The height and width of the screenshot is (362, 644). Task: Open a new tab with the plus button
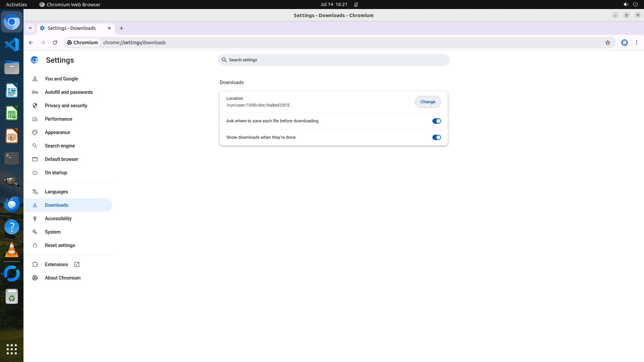tap(121, 28)
